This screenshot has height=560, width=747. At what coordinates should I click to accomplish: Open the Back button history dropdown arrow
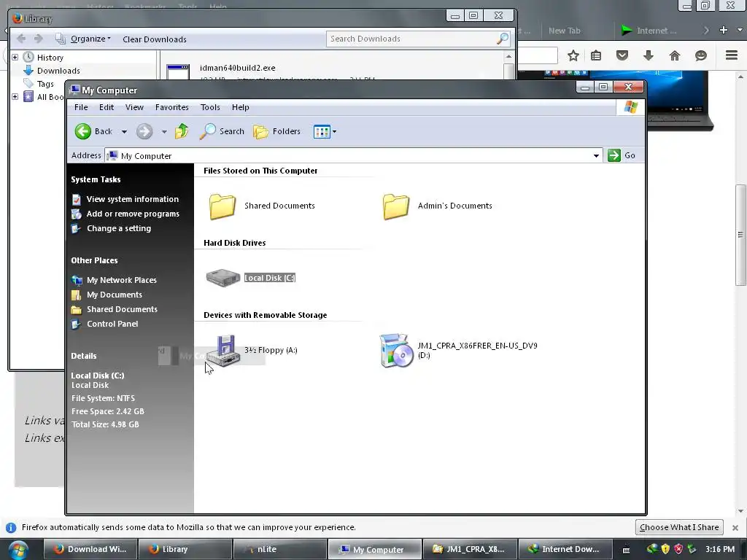(x=124, y=132)
